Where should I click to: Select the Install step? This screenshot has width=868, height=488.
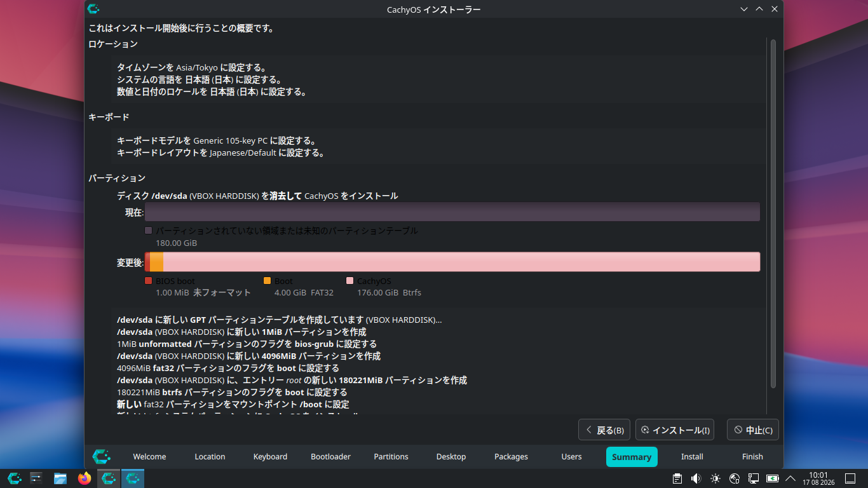(x=692, y=456)
